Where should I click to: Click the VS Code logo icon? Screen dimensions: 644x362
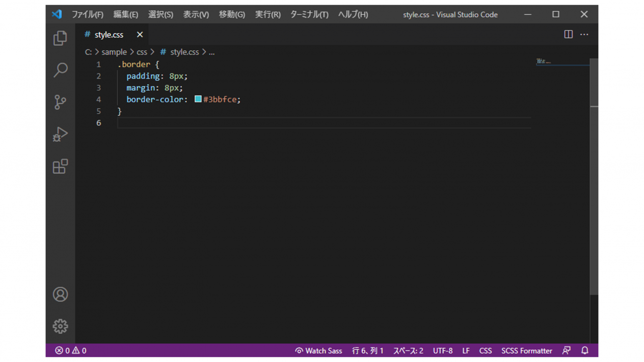coord(57,14)
